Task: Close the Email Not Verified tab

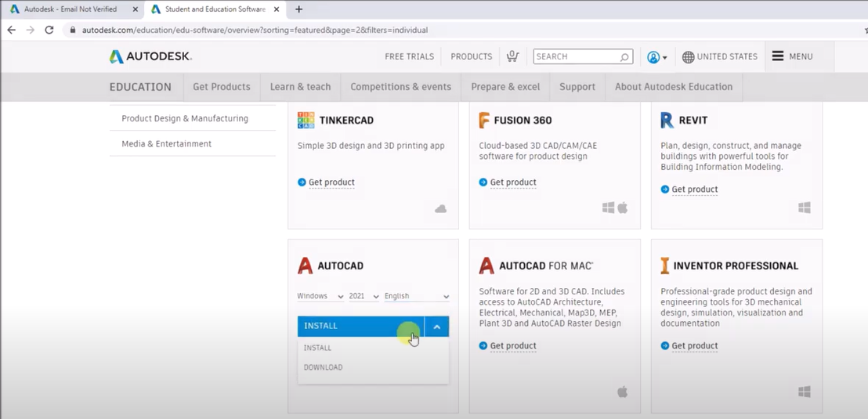Action: tap(135, 9)
